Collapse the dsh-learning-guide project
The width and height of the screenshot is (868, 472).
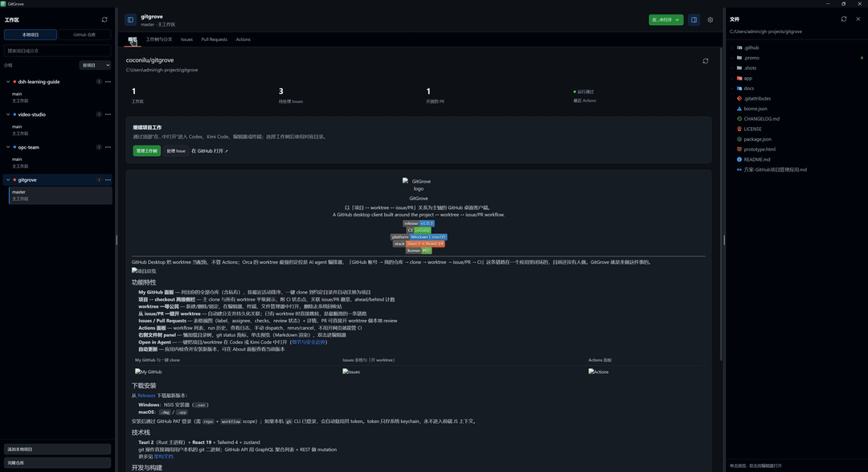coord(8,82)
